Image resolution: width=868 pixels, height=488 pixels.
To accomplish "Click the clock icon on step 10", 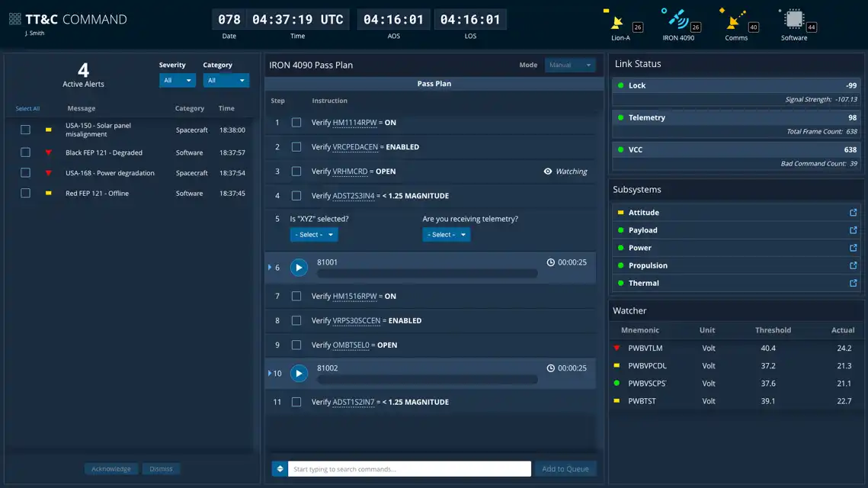I will point(550,368).
